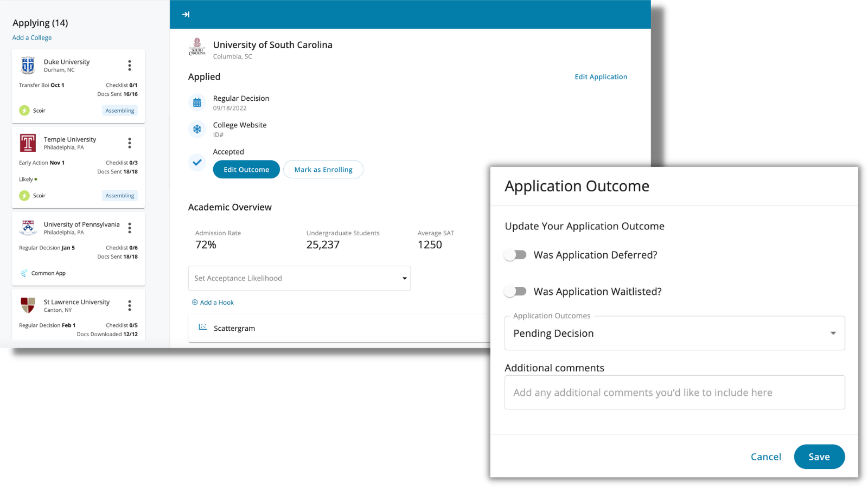Click Duke University name text
The width and height of the screenshot is (868, 488).
(x=67, y=62)
